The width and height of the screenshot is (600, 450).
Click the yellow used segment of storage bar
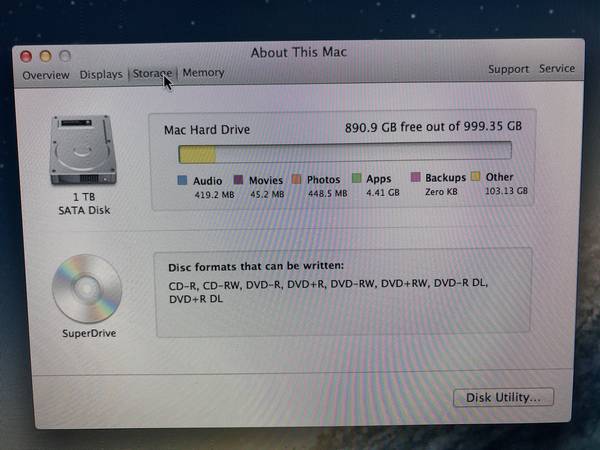pos(197,153)
